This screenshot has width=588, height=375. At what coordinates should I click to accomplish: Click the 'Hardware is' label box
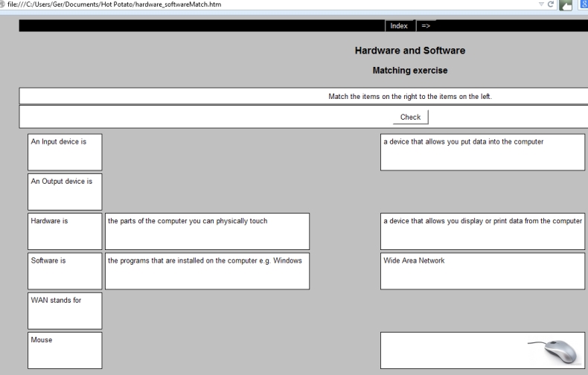coord(65,231)
